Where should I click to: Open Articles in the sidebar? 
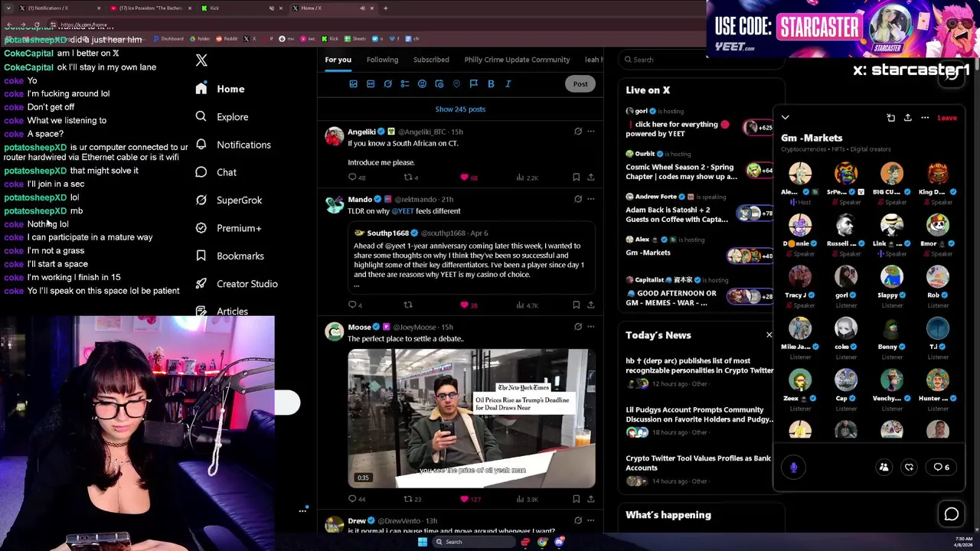coord(222,311)
